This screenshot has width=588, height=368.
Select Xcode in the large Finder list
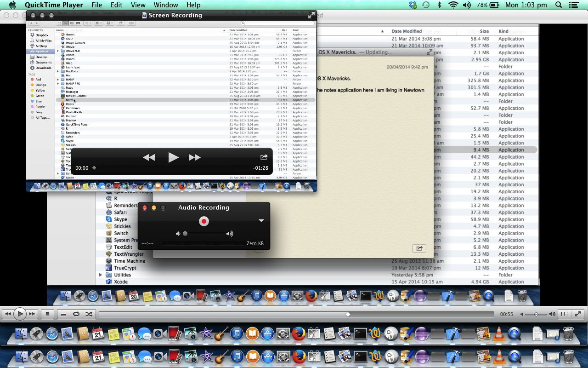click(121, 282)
